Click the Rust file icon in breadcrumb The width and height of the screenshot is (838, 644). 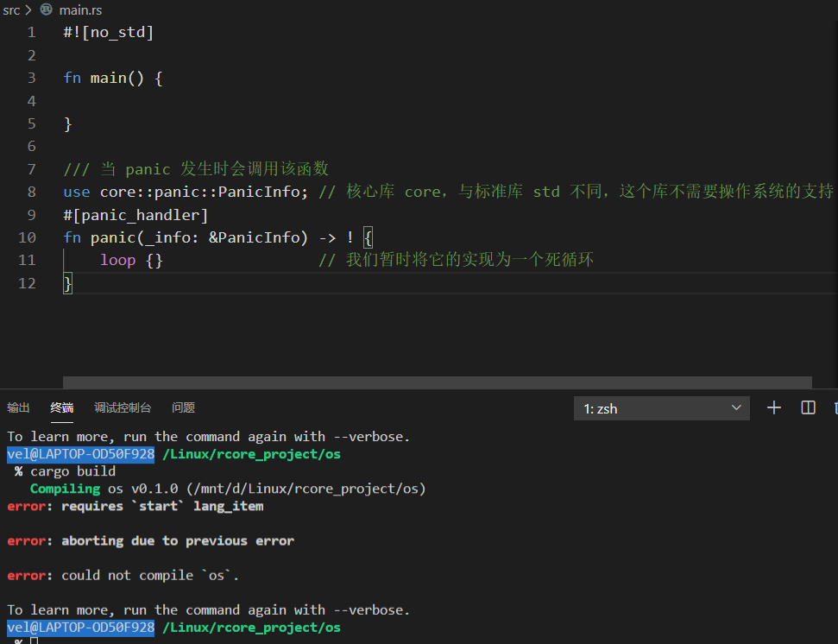pos(46,9)
